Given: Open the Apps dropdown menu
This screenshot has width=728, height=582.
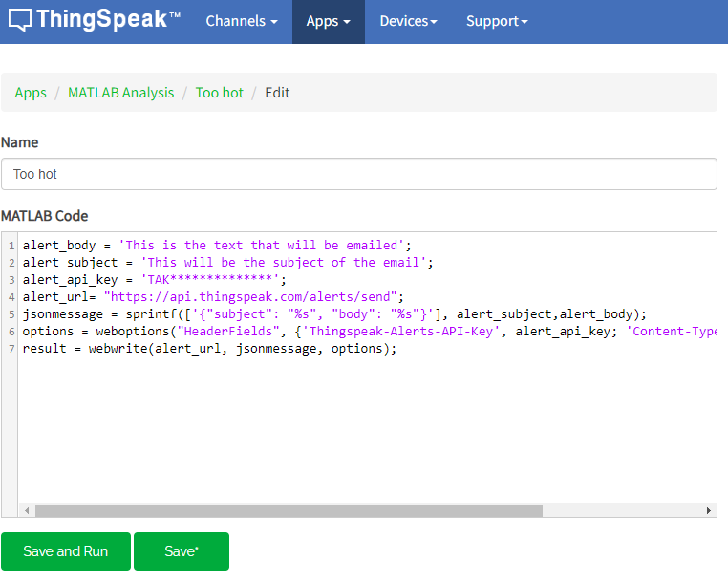Looking at the screenshot, I should 329,22.
